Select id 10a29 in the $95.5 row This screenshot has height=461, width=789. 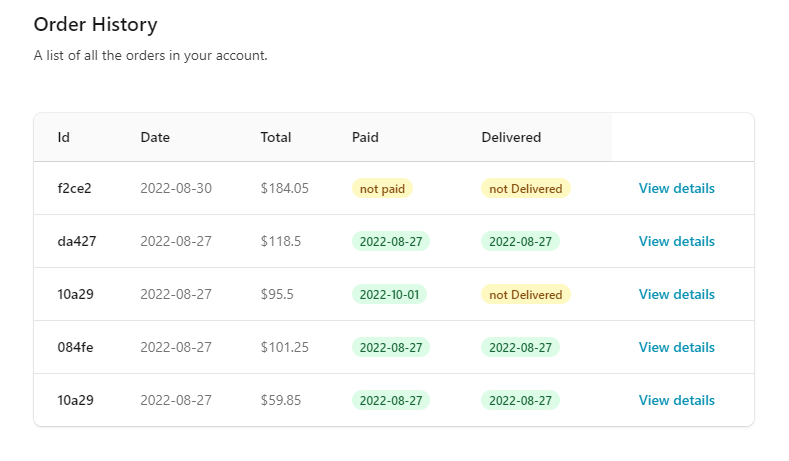point(75,294)
